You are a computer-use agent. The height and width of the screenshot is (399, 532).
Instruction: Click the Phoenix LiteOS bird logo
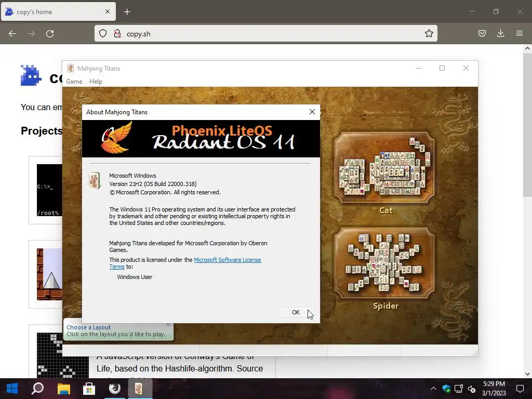(117, 138)
